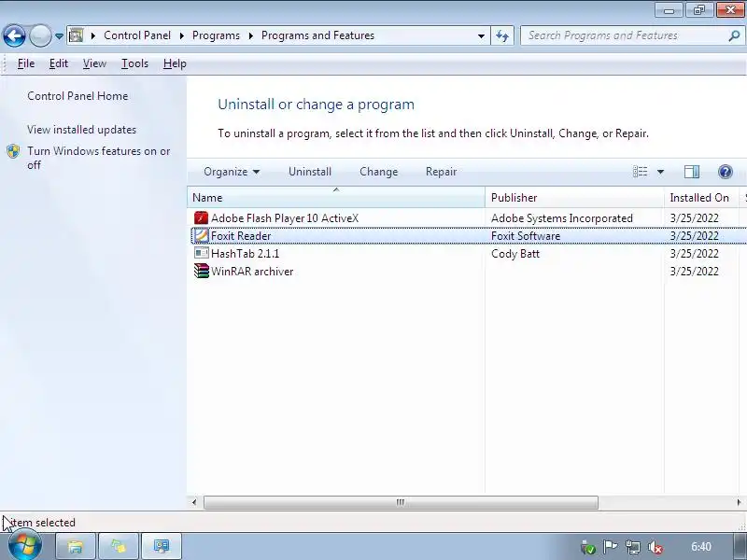Click the arrow before Control Panel breadcrumb

click(93, 35)
